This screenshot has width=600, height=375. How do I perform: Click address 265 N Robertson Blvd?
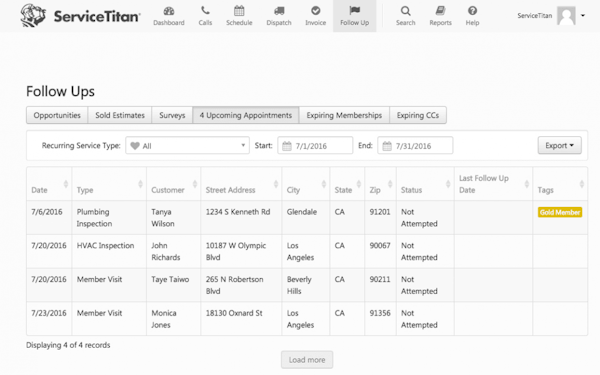point(235,285)
